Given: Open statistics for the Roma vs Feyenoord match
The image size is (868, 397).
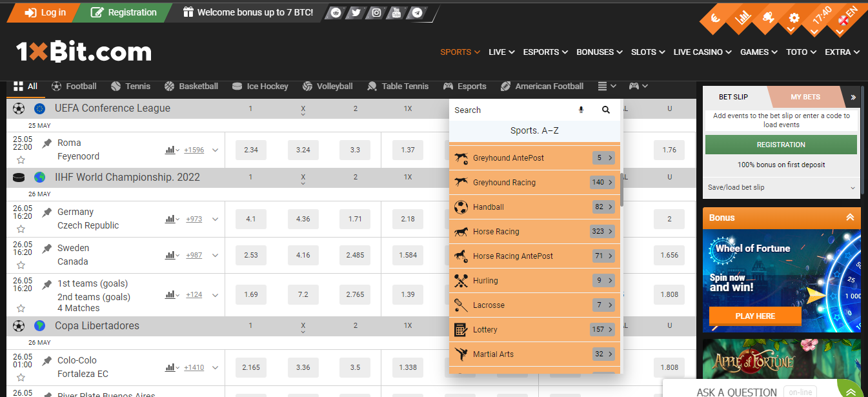Looking at the screenshot, I should [x=170, y=150].
